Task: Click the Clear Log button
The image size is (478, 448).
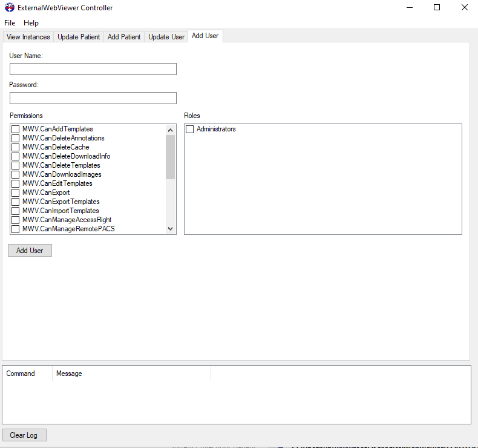Action: (x=24, y=435)
